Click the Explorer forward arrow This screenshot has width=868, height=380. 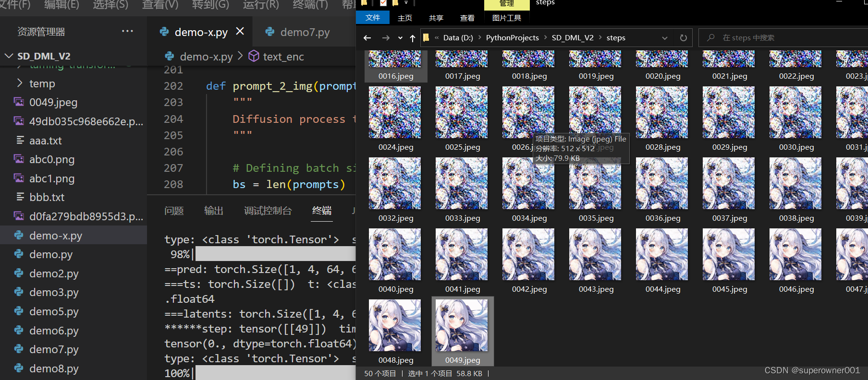pyautogui.click(x=386, y=38)
